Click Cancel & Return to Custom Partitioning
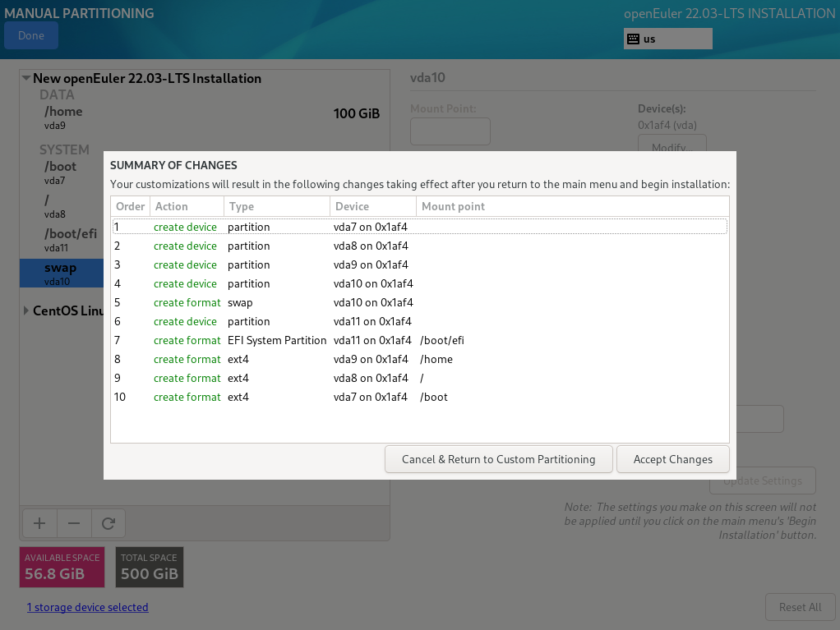This screenshot has width=840, height=630. click(498, 459)
